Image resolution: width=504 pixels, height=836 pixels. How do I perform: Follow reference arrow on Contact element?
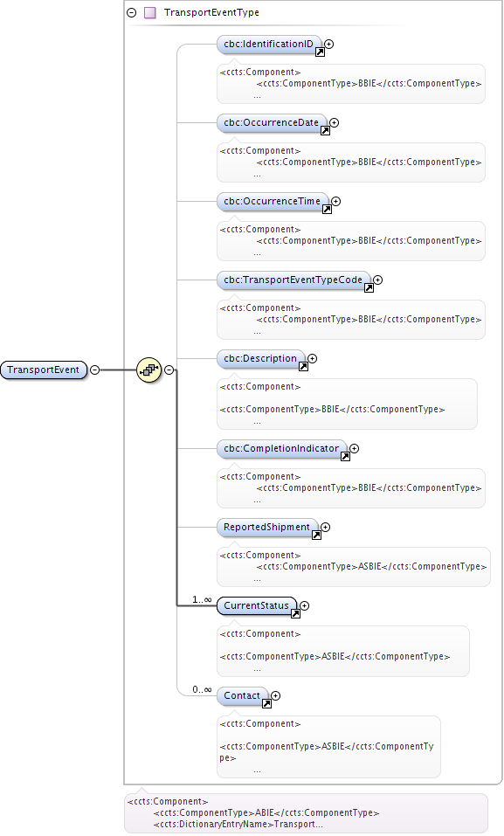click(266, 704)
